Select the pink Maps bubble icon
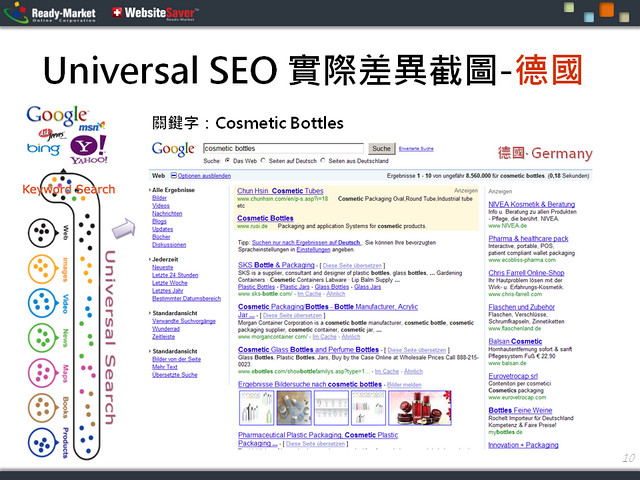 coord(42,373)
